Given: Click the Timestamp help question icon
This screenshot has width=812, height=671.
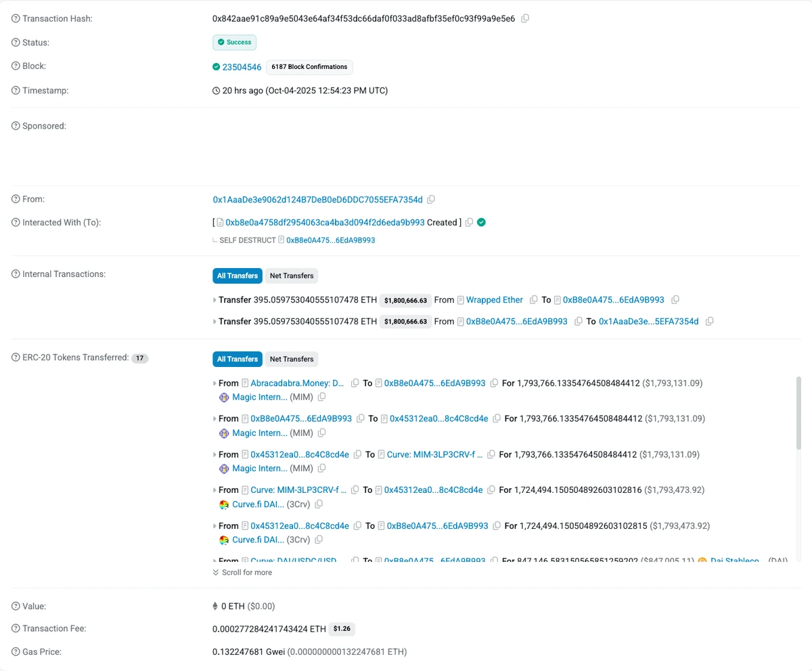Looking at the screenshot, I should (x=16, y=90).
